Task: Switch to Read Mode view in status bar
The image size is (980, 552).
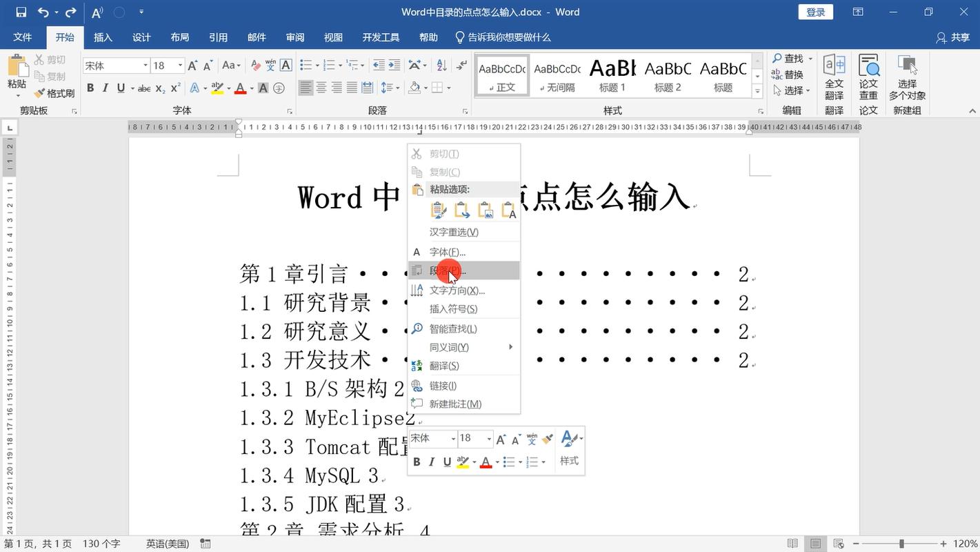Action: point(793,544)
